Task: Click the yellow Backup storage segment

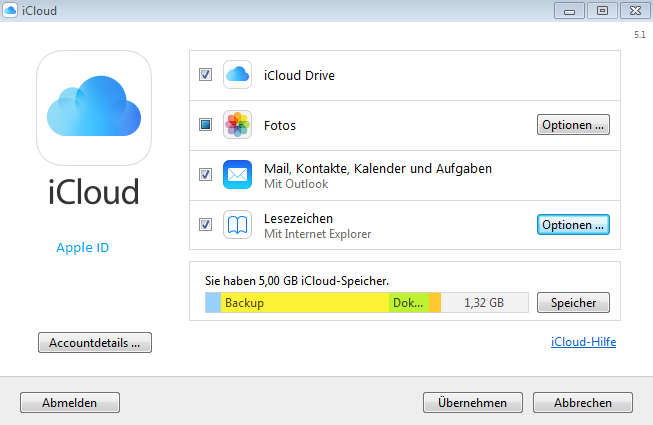Action: coord(305,303)
